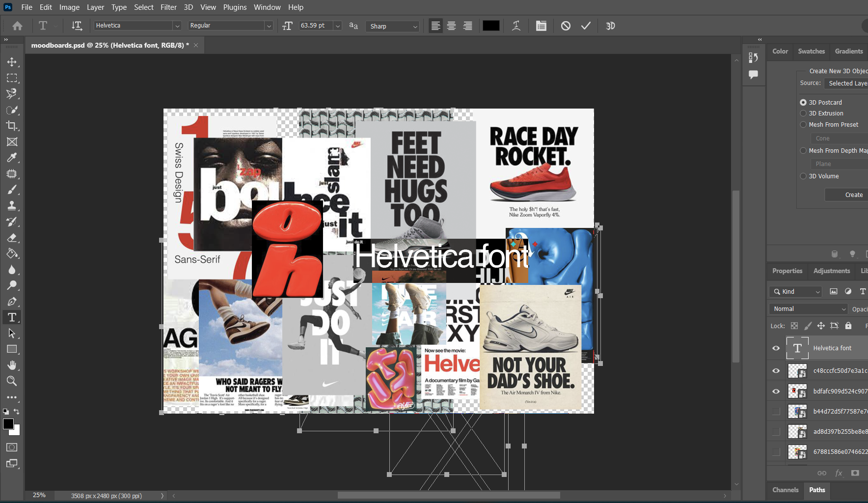Open the Adjustments panel tab
868x503 pixels.
pyautogui.click(x=832, y=271)
